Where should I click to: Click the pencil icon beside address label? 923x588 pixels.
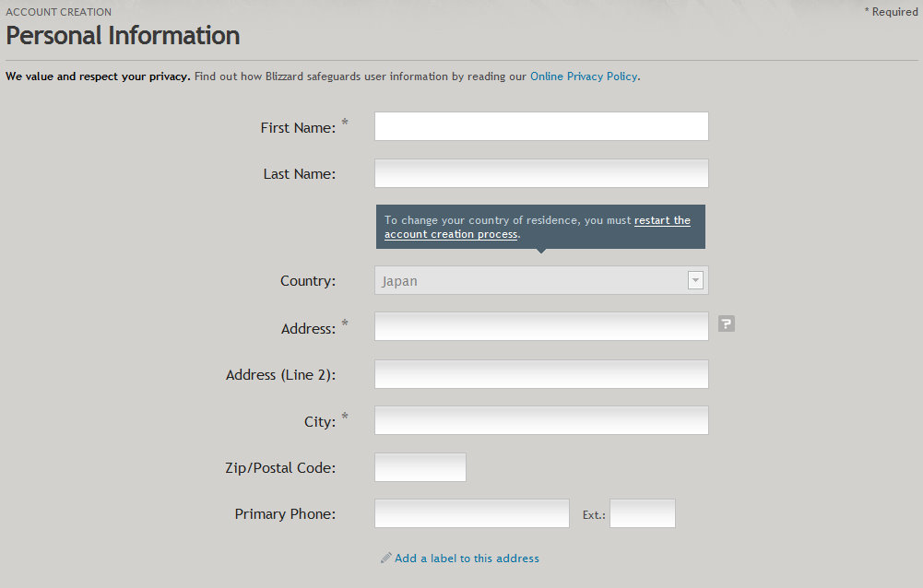tap(385, 558)
